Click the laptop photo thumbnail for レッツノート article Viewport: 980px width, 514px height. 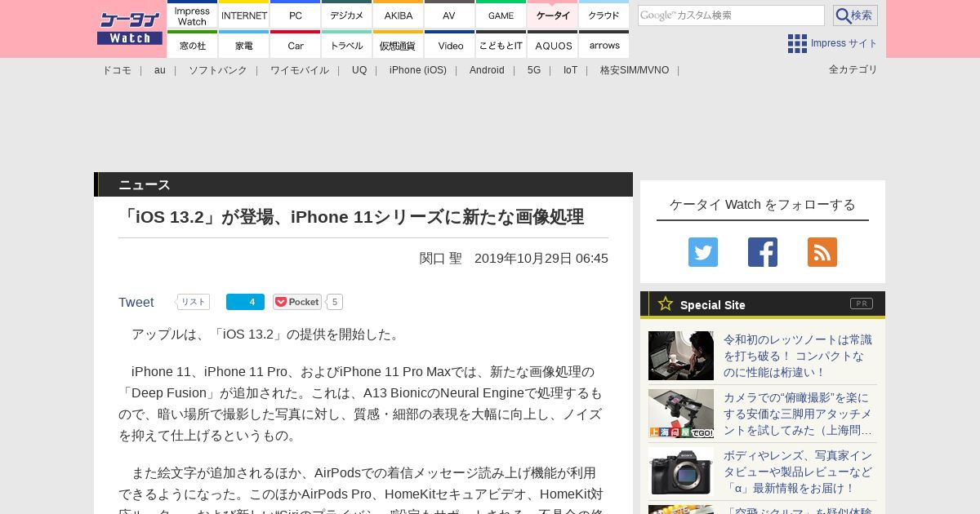tap(681, 356)
